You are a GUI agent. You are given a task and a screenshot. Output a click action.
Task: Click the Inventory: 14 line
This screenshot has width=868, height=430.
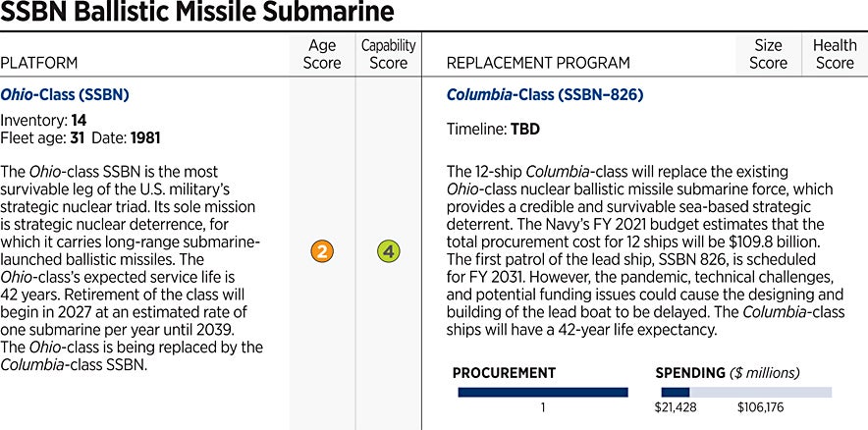pyautogui.click(x=43, y=120)
